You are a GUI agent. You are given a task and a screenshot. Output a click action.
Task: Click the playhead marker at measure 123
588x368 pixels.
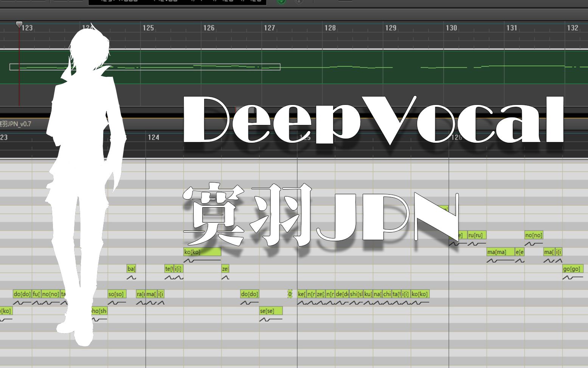(19, 25)
